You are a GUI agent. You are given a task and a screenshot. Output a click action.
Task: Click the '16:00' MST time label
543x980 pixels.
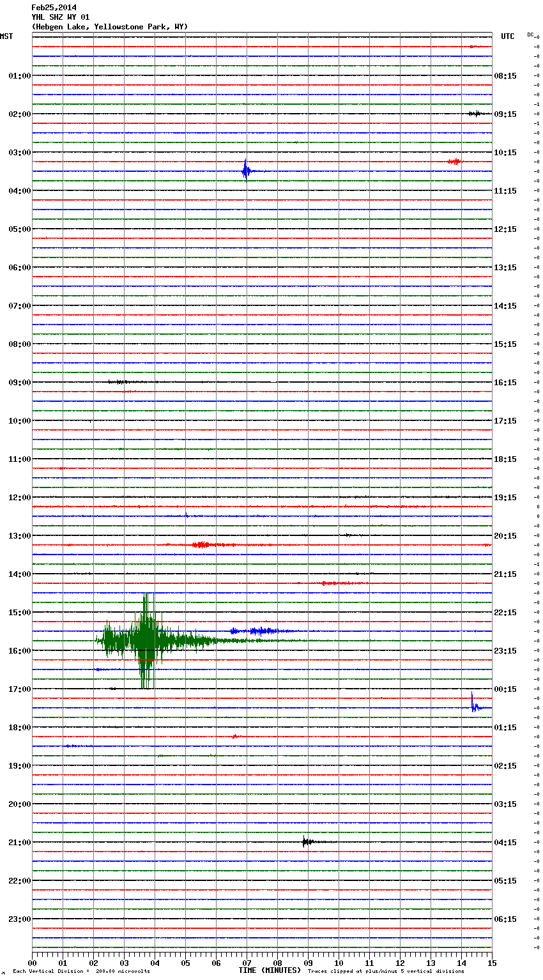[19, 651]
